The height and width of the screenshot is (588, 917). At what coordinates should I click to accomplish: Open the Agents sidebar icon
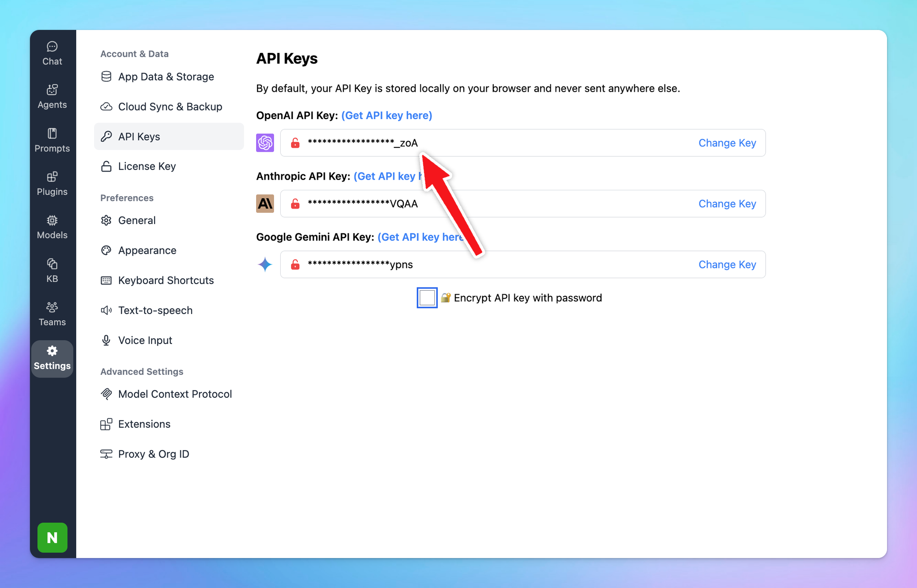click(52, 96)
